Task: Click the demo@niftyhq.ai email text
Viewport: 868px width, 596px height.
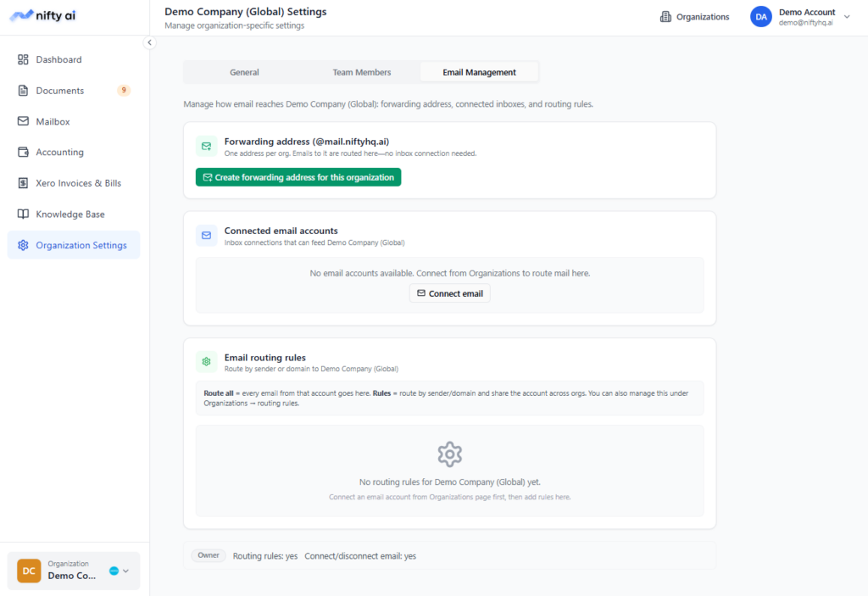Action: click(x=805, y=23)
